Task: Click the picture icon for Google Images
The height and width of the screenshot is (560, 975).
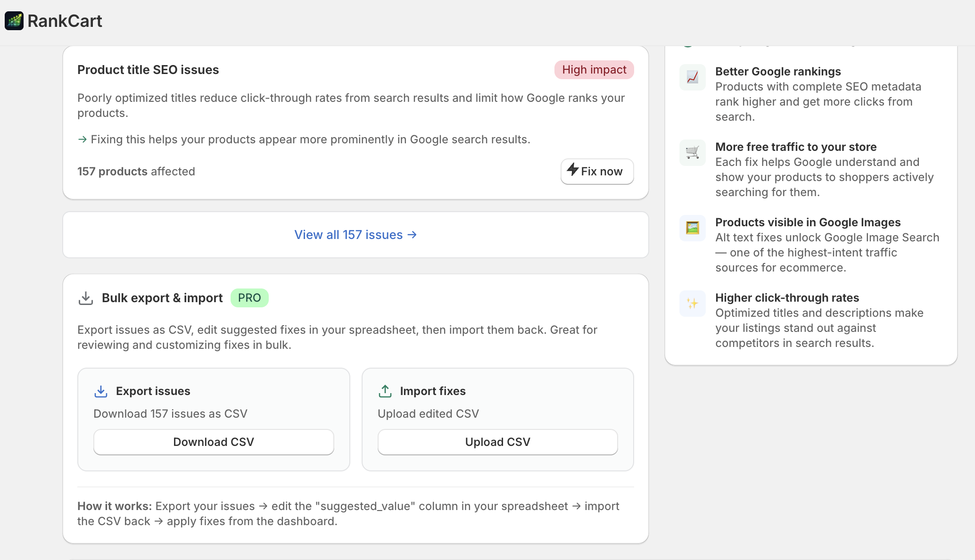Action: coord(692,228)
